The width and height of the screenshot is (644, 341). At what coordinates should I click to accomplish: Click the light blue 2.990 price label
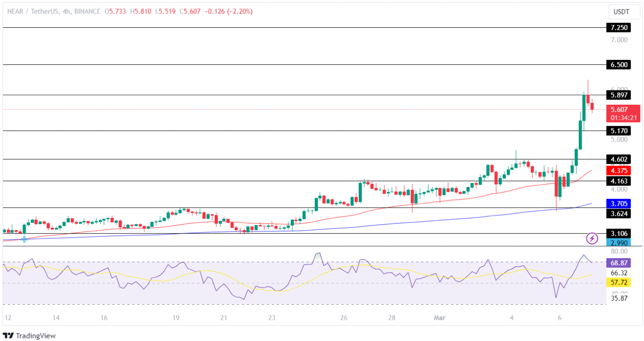tap(619, 243)
